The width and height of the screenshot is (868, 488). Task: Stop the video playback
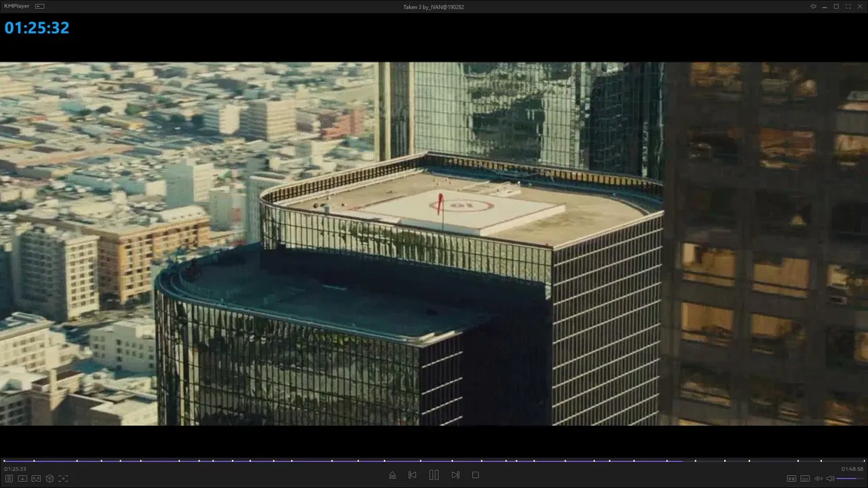pos(475,475)
